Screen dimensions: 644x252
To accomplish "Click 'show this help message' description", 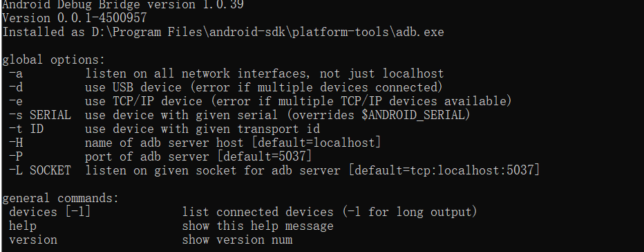I will pyautogui.click(x=258, y=226).
